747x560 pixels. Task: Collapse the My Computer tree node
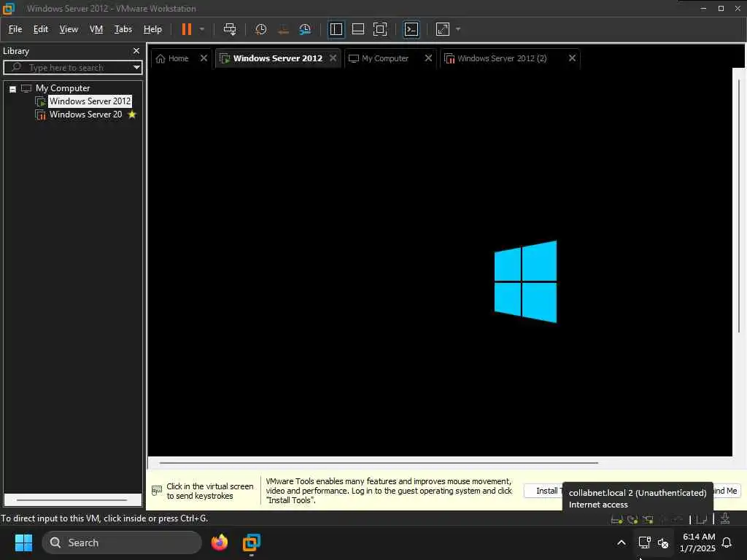pos(13,89)
